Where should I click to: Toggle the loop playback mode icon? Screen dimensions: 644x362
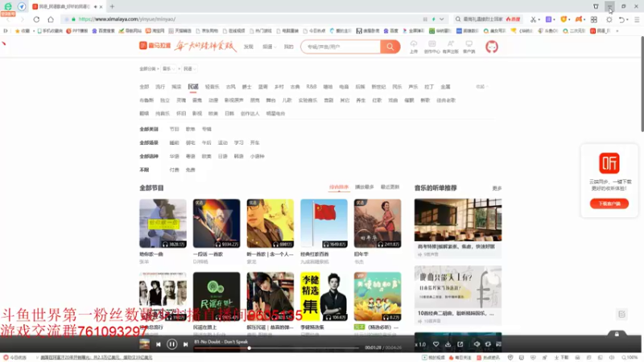click(x=488, y=344)
